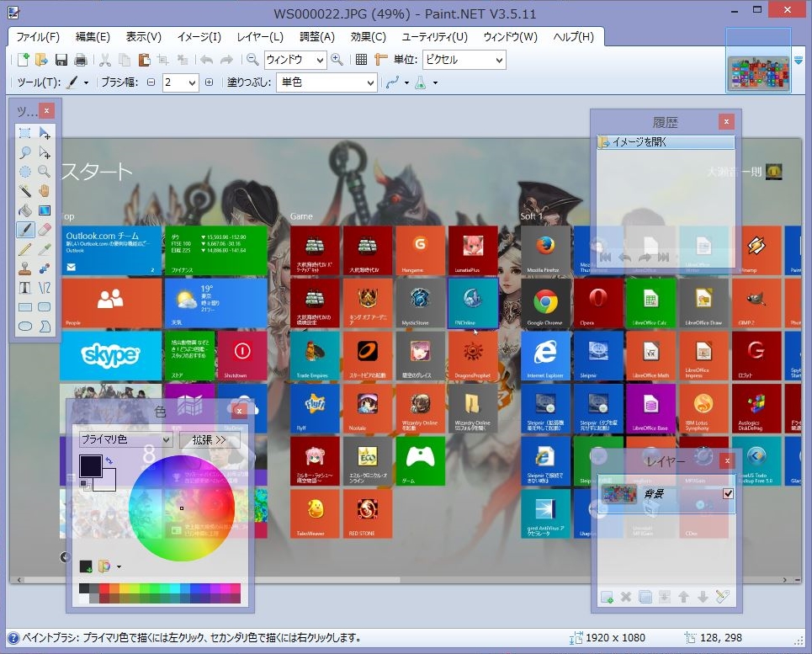The image size is (812, 654).
Task: Select the Zoom tool in toolbox
Action: click(45, 172)
